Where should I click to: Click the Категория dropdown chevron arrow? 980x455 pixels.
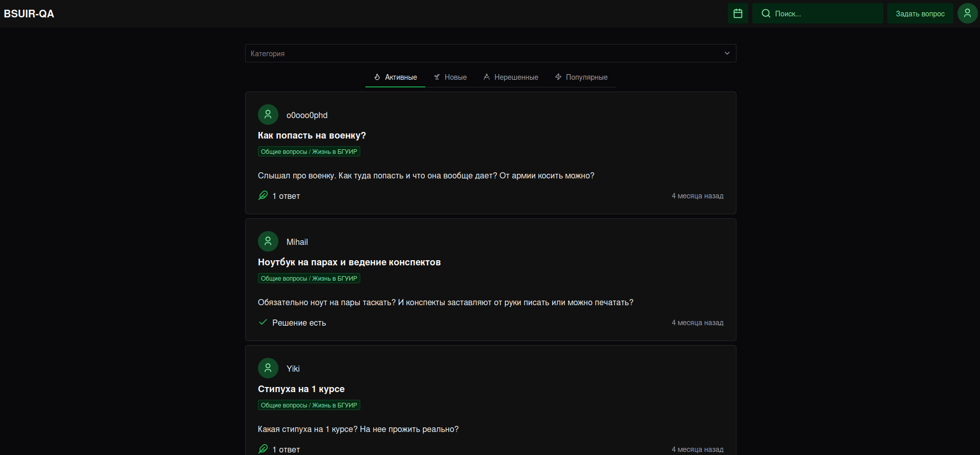tap(727, 53)
